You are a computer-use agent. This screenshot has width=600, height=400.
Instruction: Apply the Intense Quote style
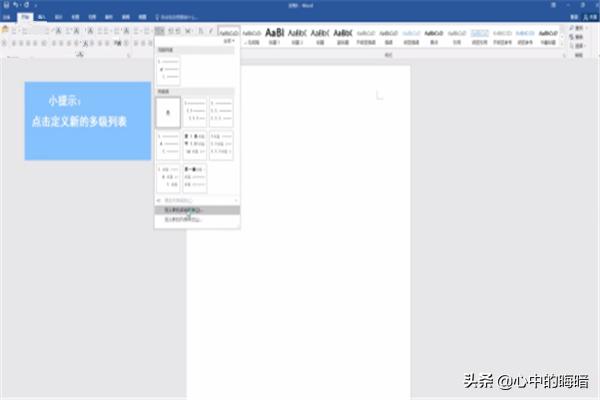(479, 37)
